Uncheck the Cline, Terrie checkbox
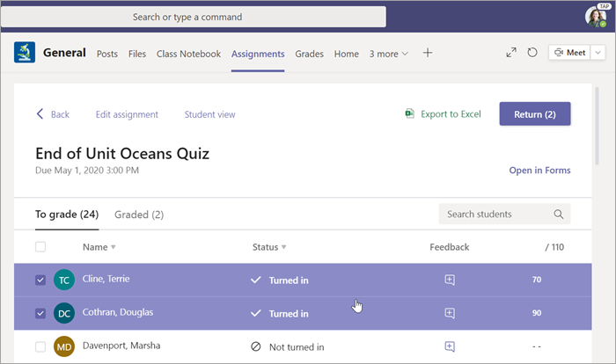 tap(40, 280)
